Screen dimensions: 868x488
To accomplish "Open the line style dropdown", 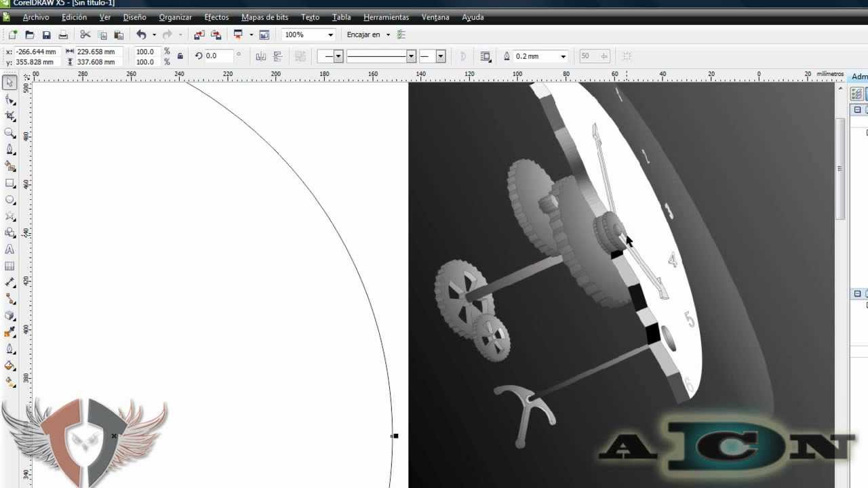I will point(411,56).
